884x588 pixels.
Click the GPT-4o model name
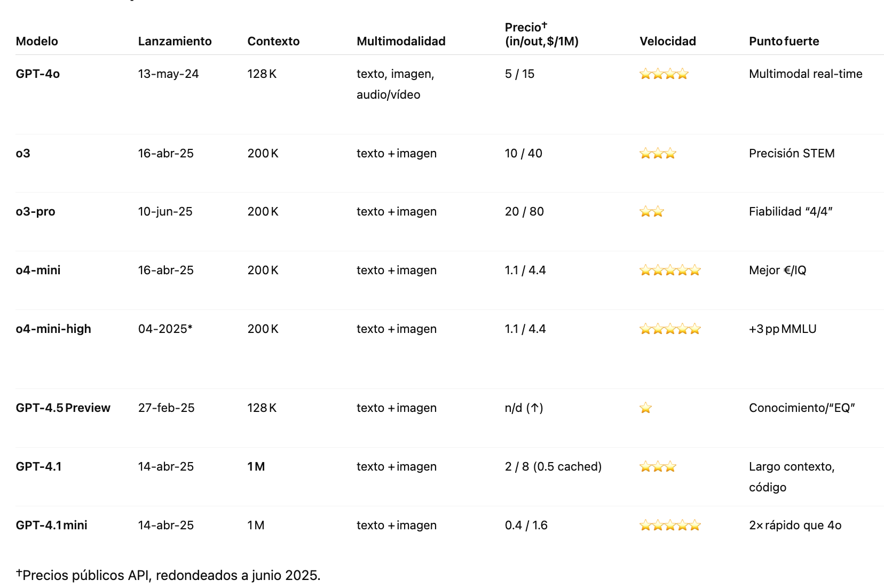(38, 74)
